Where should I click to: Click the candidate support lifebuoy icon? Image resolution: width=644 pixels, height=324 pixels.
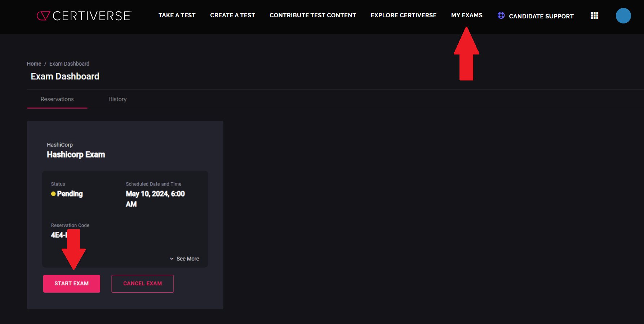point(501,16)
